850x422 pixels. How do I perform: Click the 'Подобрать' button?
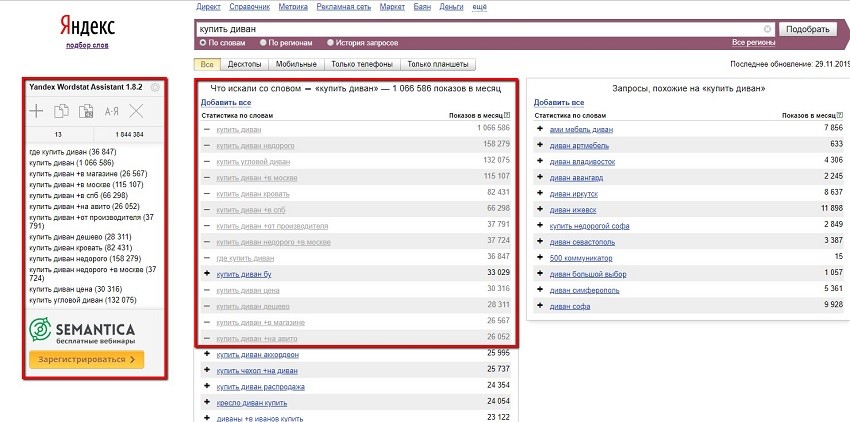click(x=807, y=29)
